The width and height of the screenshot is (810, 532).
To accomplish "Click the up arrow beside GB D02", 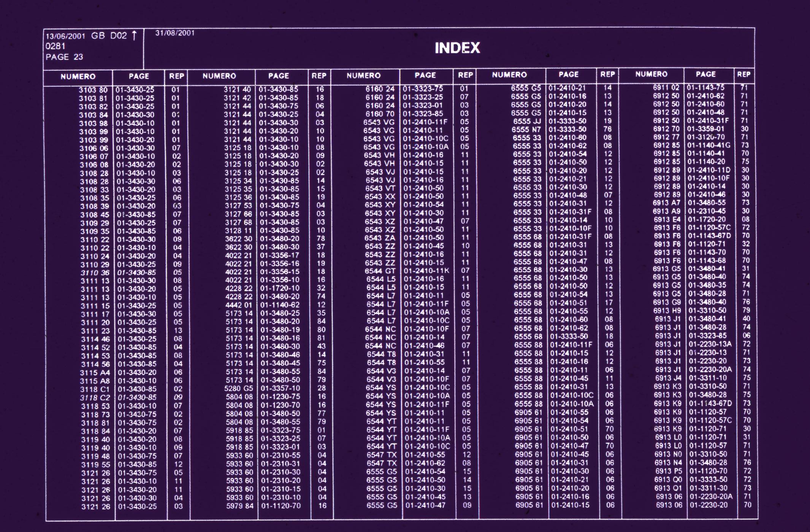I will coord(134,35).
